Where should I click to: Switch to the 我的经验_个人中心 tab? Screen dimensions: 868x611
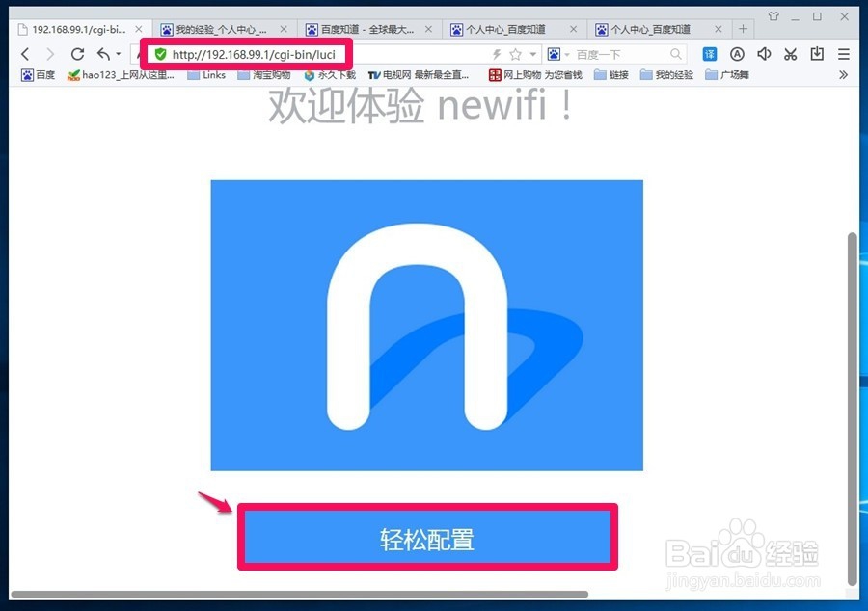(224, 29)
